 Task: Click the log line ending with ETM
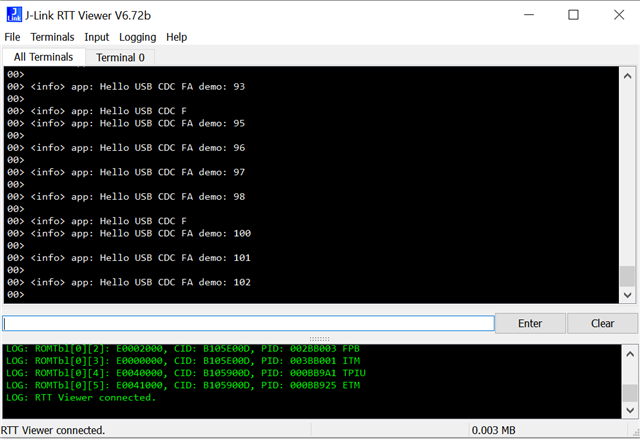(183, 386)
